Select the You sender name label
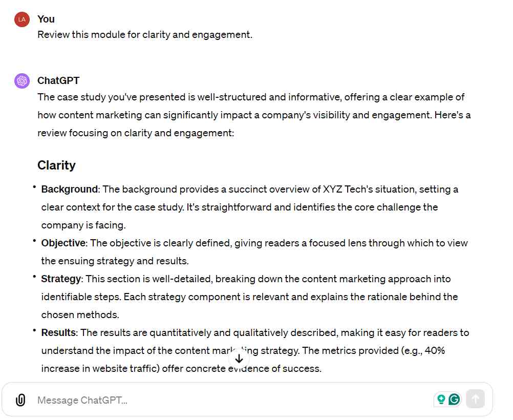 tap(46, 19)
